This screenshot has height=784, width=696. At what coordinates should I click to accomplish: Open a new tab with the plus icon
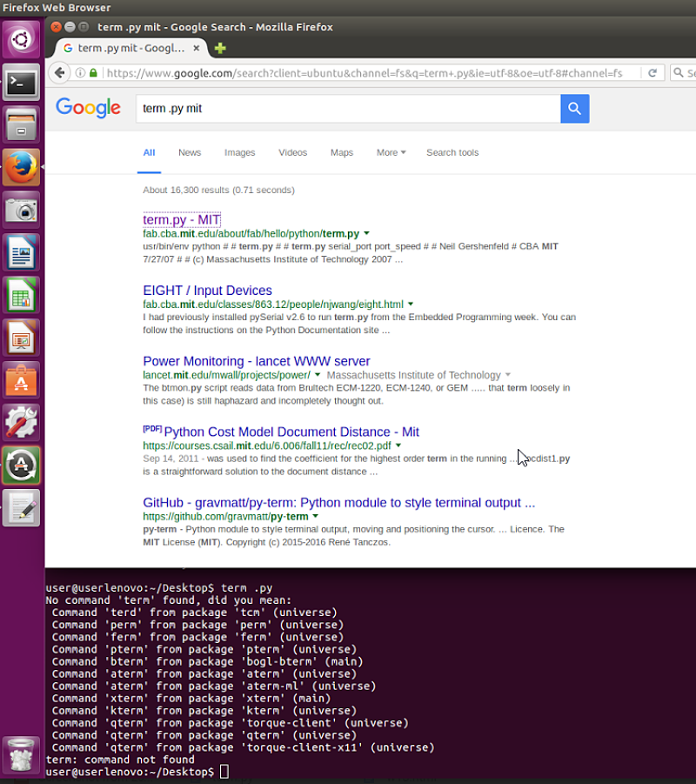[x=220, y=48]
